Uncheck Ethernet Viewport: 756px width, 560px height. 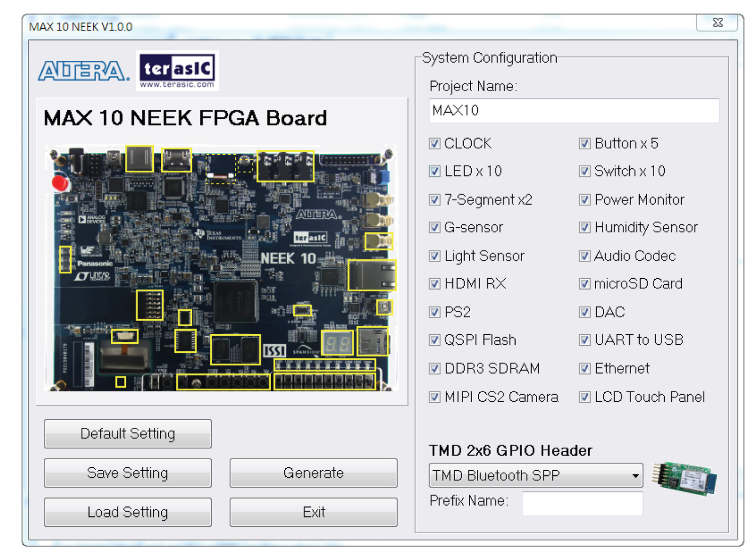(x=585, y=368)
